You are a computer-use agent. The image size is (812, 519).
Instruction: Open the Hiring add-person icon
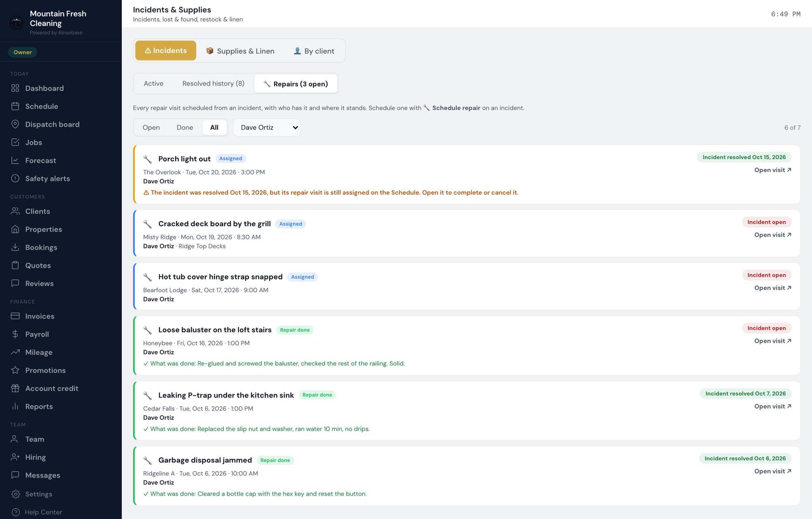15,457
